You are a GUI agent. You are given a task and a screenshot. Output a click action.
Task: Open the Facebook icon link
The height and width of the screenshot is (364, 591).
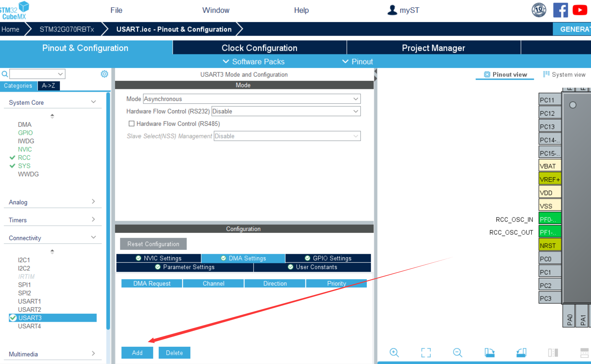tap(560, 10)
